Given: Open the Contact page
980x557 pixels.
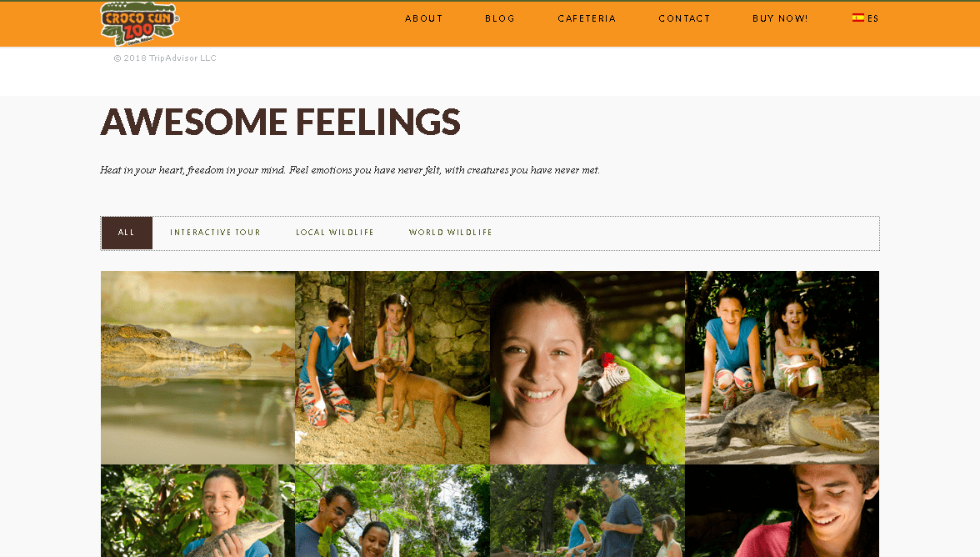Looking at the screenshot, I should (x=684, y=18).
